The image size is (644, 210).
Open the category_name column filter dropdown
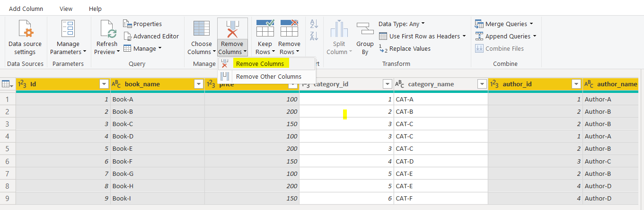coord(482,84)
